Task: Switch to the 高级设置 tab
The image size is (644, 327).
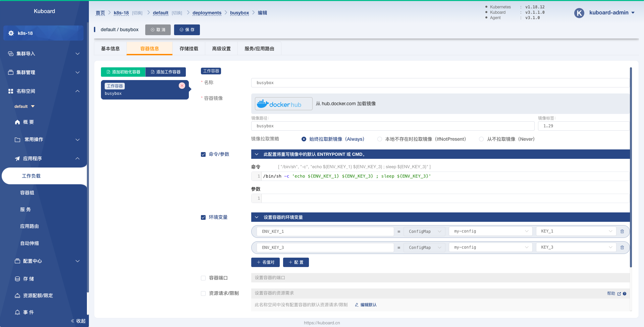Action: 221,49
